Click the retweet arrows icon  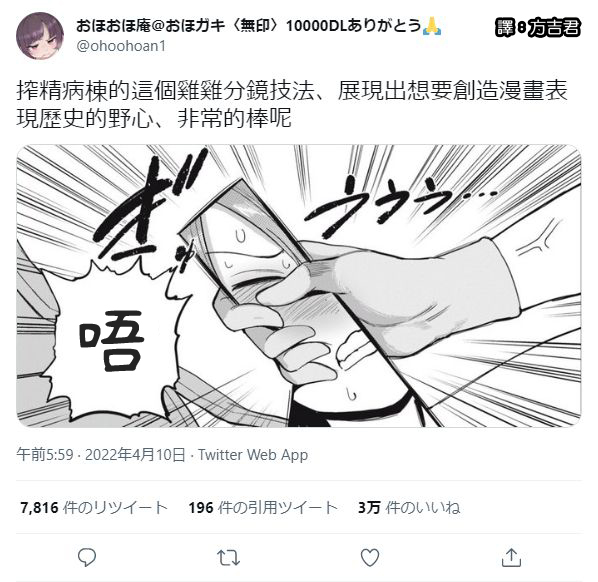click(228, 558)
